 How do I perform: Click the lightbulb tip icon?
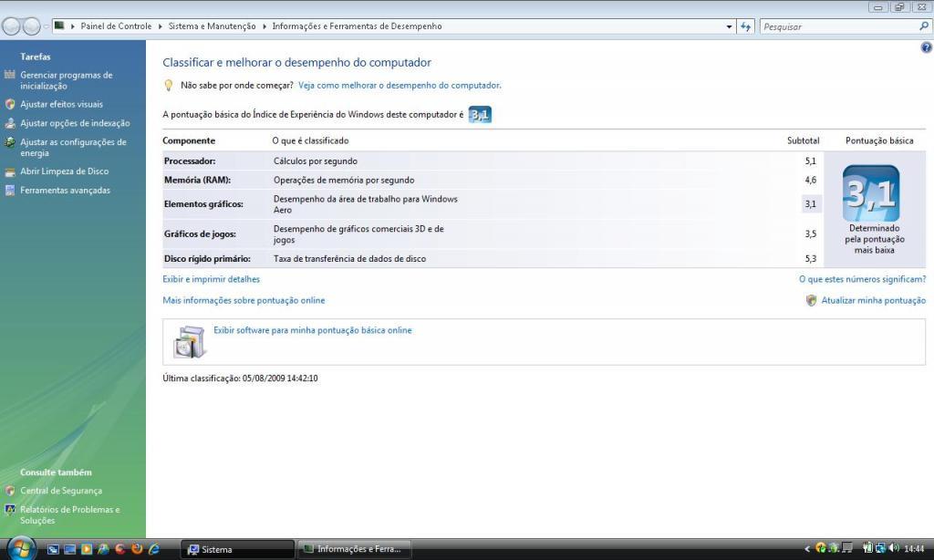coord(169,85)
